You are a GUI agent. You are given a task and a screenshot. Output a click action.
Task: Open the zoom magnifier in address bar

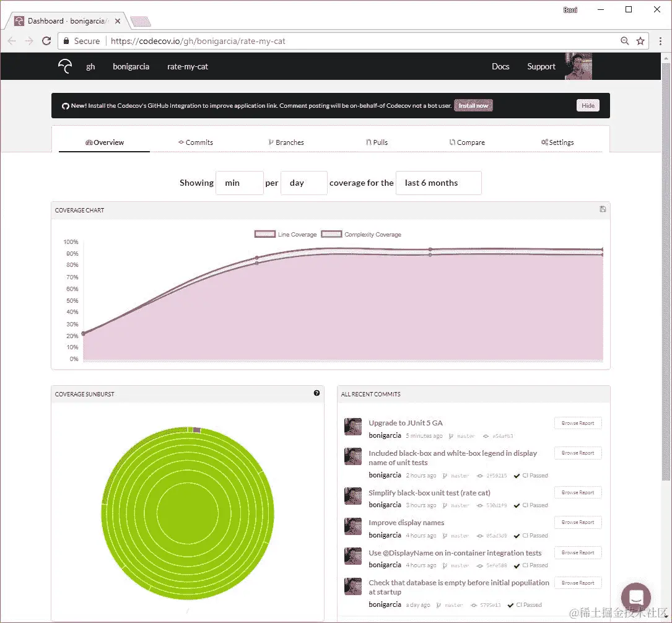pos(625,41)
